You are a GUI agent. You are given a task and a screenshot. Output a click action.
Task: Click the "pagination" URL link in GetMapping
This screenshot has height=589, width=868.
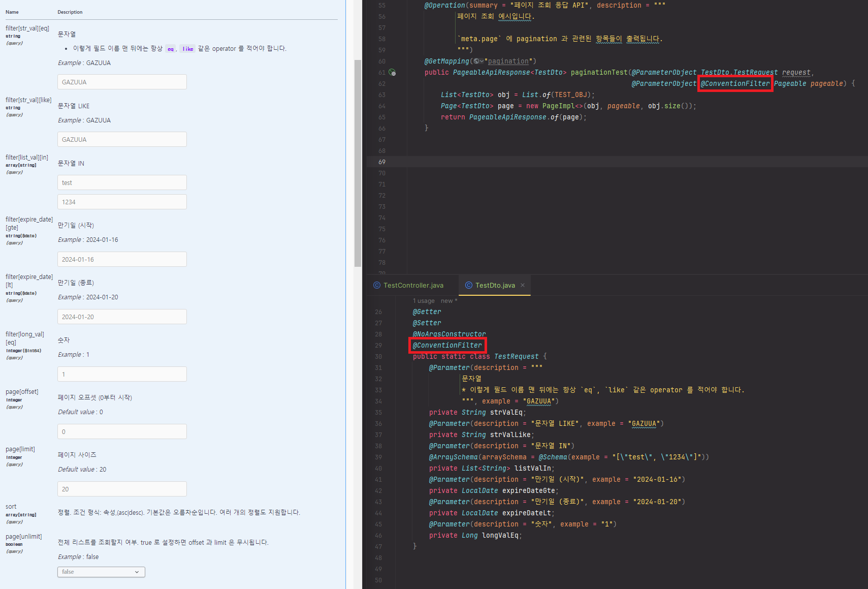tap(508, 61)
